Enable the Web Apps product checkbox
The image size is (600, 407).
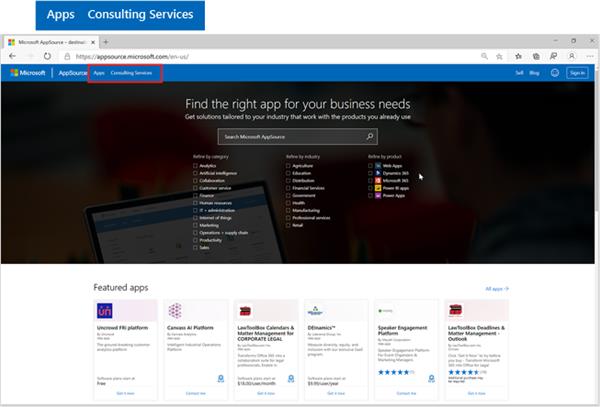371,166
